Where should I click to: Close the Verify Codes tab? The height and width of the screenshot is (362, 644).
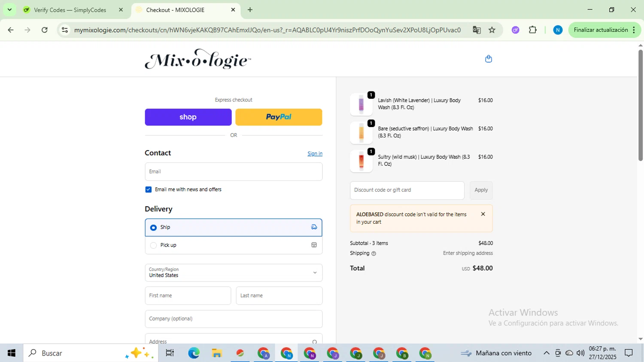121,10
